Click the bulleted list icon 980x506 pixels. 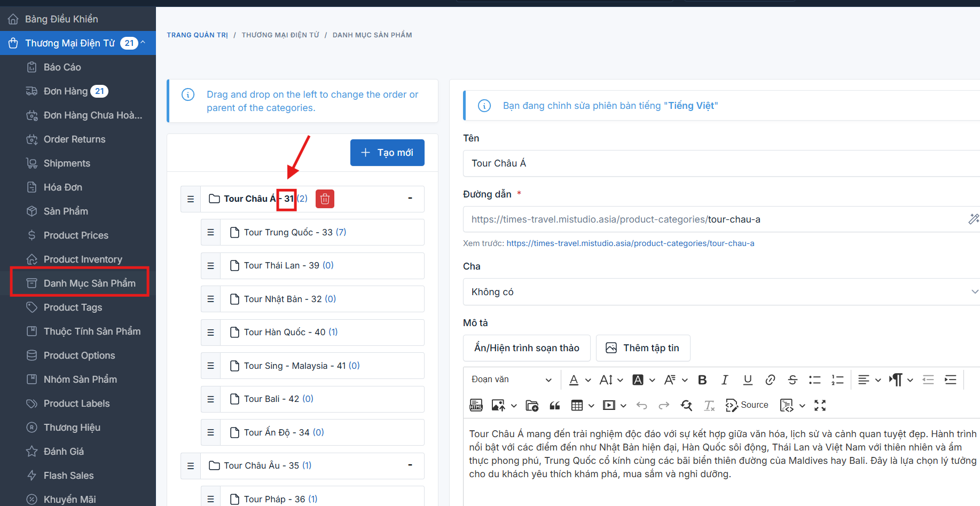coord(814,380)
